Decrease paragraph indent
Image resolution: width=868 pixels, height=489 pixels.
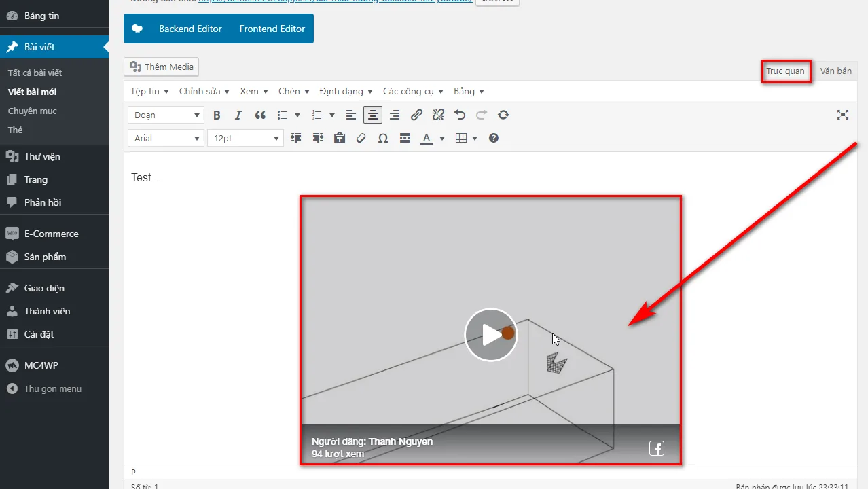296,139
